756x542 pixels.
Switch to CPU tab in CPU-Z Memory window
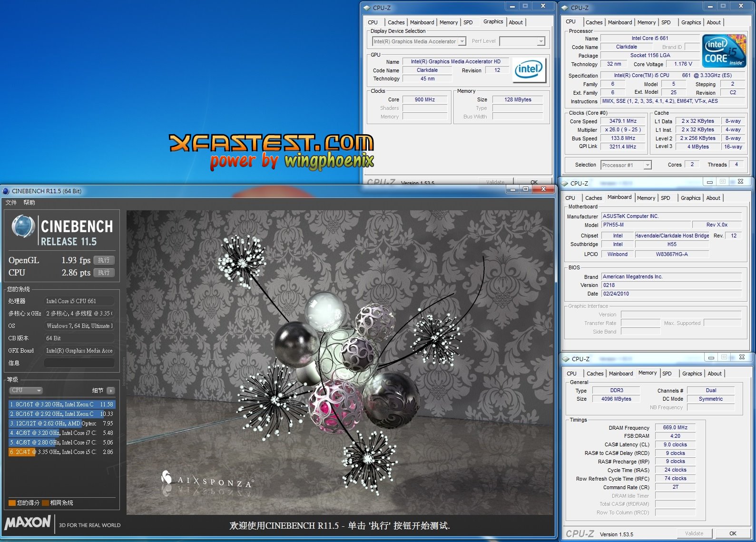click(x=572, y=374)
